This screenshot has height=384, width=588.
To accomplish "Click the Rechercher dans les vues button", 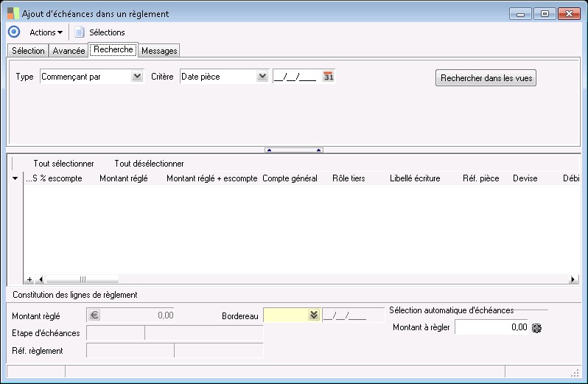I will pyautogui.click(x=486, y=78).
